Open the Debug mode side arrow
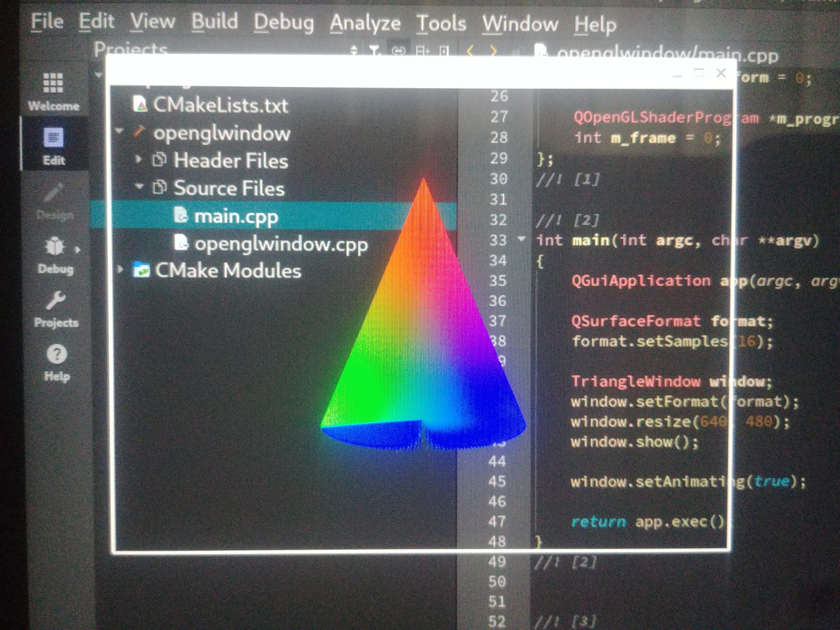This screenshot has height=630, width=840. [78, 249]
